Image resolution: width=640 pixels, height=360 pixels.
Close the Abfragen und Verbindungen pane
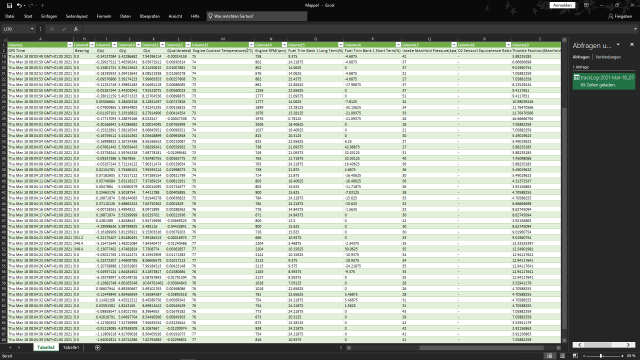tap(632, 44)
